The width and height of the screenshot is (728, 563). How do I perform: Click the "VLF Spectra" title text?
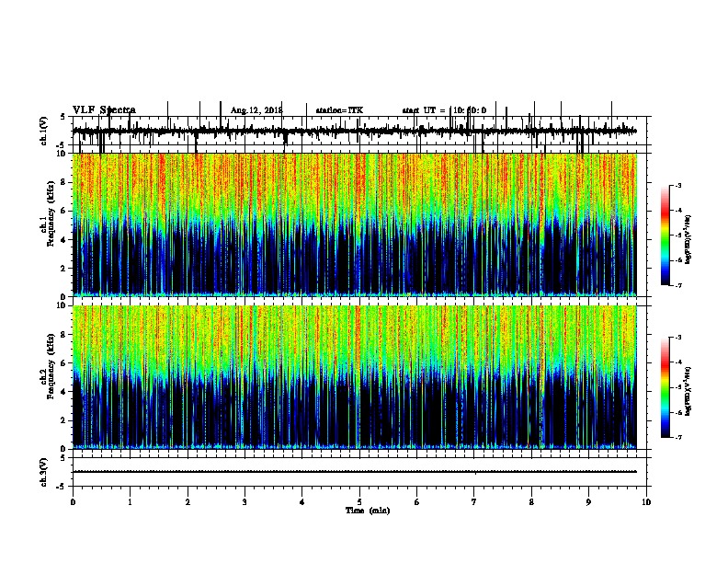[104, 110]
